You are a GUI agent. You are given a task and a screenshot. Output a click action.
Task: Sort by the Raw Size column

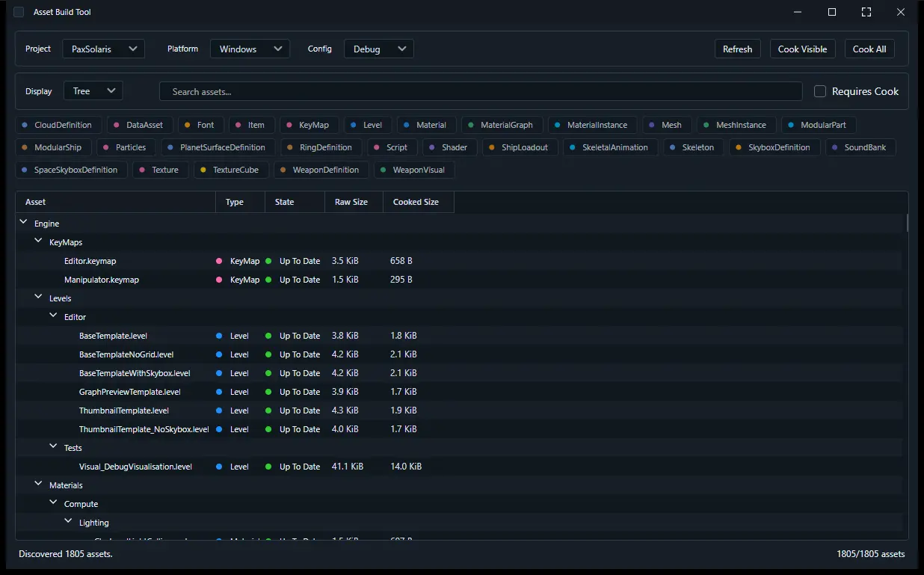tap(354, 202)
